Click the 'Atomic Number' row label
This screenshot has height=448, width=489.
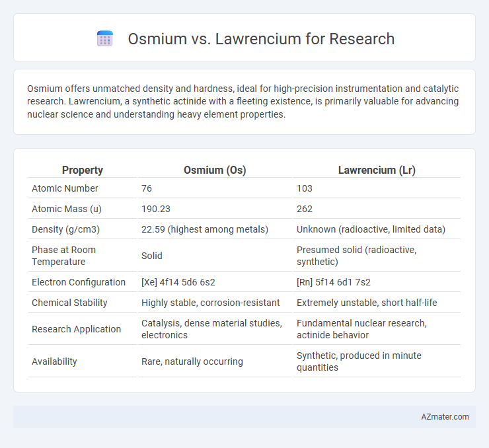65,188
